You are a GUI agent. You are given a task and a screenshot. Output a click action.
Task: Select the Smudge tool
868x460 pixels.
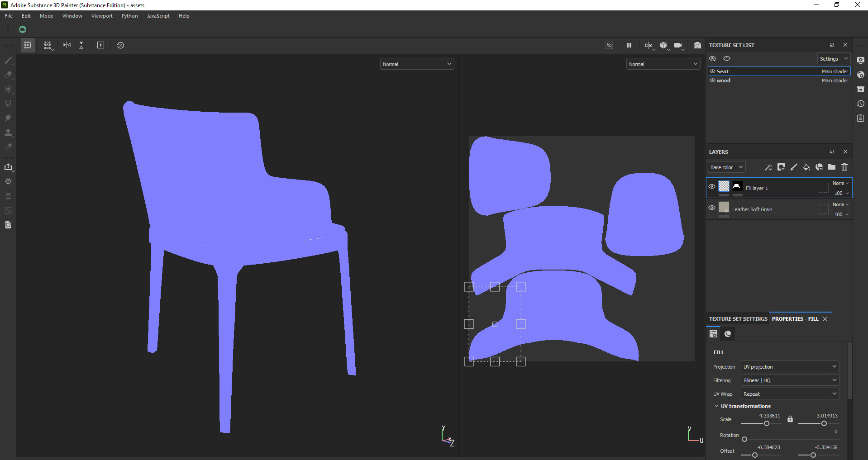[x=8, y=118]
